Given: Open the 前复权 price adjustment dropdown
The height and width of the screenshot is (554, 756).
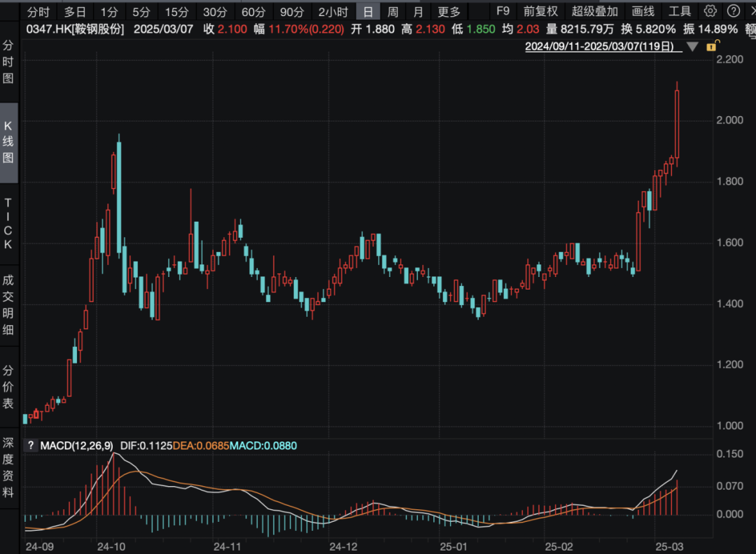Looking at the screenshot, I should (541, 11).
